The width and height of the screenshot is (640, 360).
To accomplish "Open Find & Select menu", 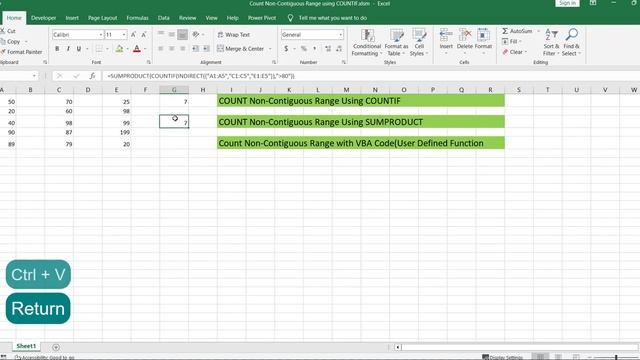I will (x=571, y=42).
